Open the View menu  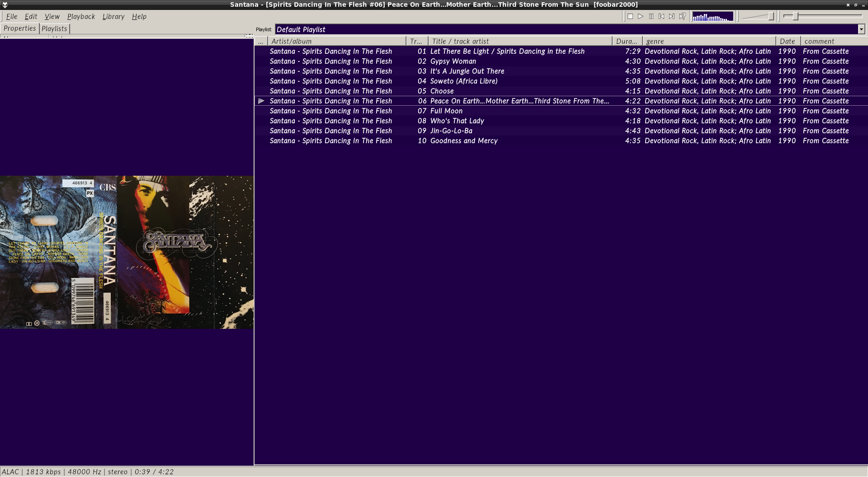pos(52,16)
